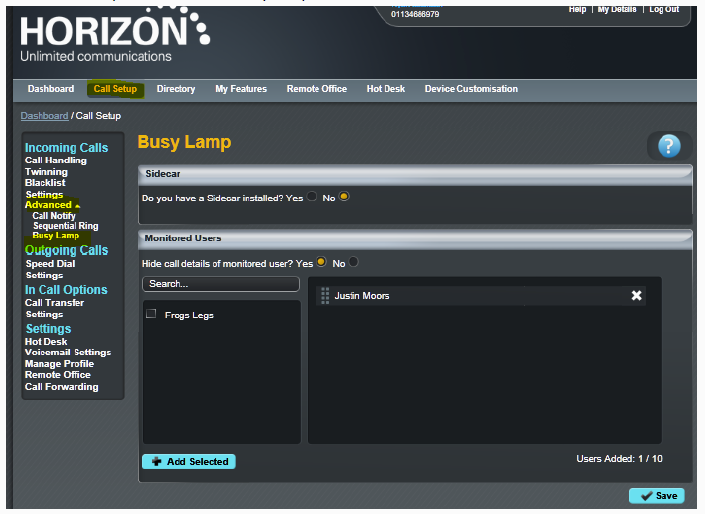Image resolution: width=705 pixels, height=514 pixels.
Task: Click the Outgoing Calls heading
Action: tap(67, 250)
